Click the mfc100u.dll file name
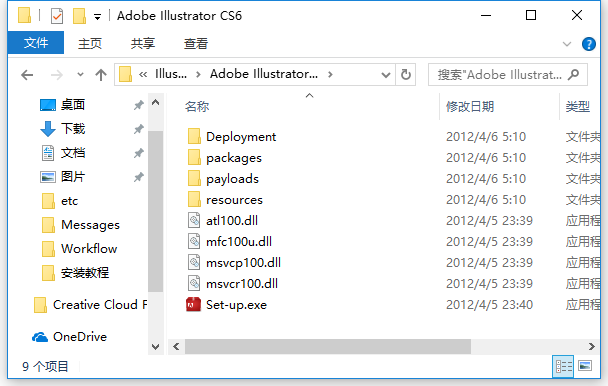This screenshot has width=608, height=386. 239,241
